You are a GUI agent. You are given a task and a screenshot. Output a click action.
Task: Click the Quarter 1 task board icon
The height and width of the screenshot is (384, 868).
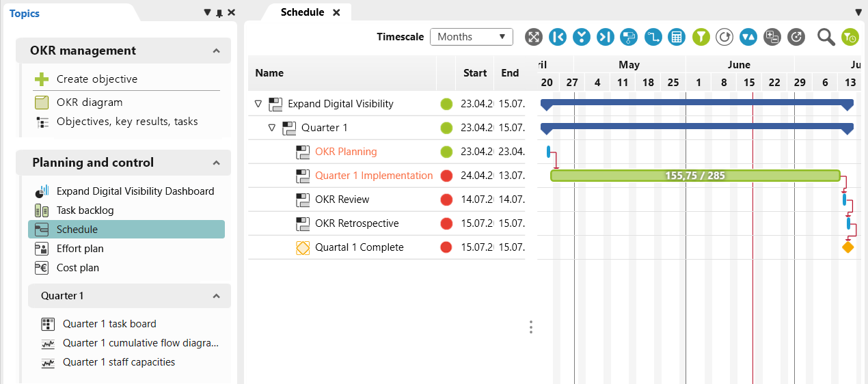[48, 324]
